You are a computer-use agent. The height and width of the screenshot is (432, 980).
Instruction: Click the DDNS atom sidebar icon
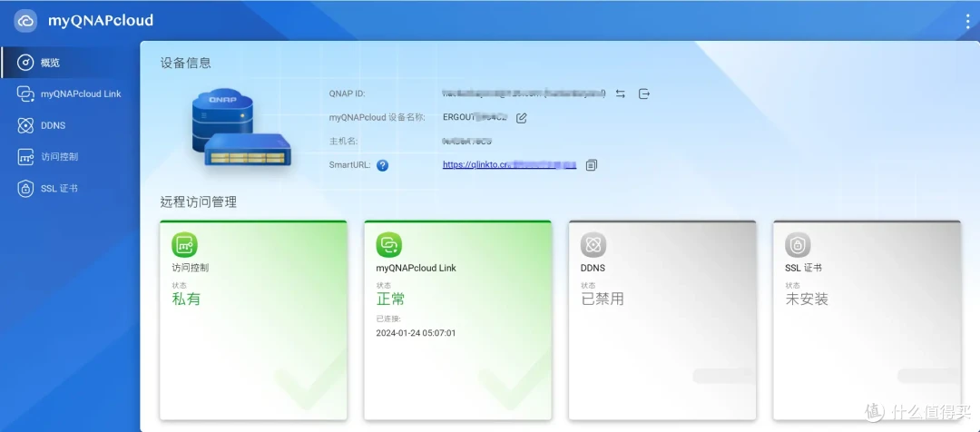click(x=25, y=125)
